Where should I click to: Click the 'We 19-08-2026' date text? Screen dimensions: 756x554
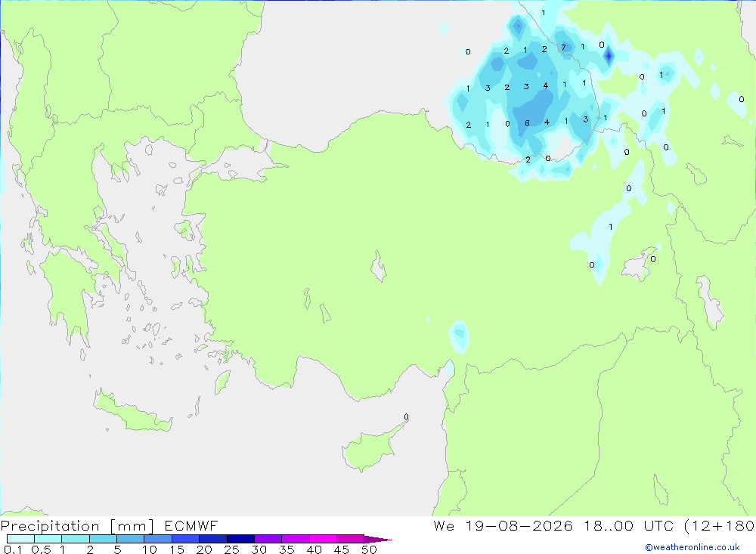coord(503,525)
